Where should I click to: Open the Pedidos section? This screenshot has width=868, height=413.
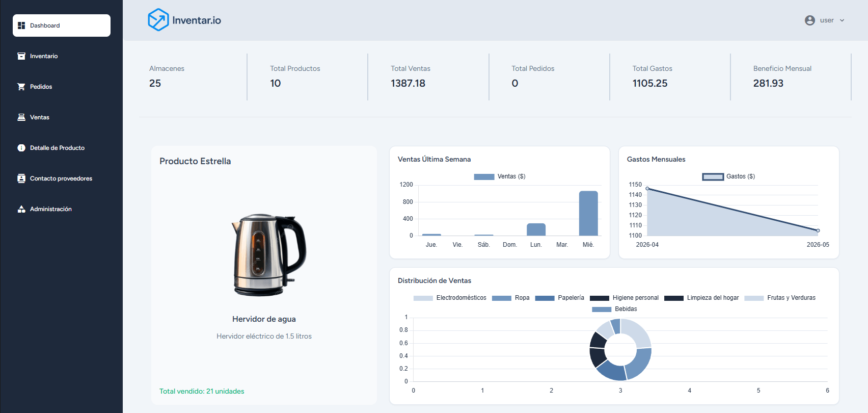tap(62, 87)
